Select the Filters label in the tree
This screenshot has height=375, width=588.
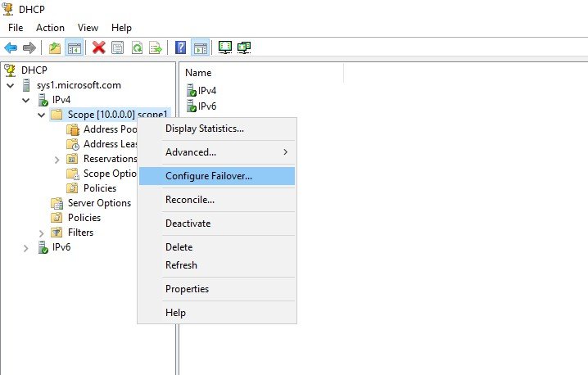(x=80, y=233)
